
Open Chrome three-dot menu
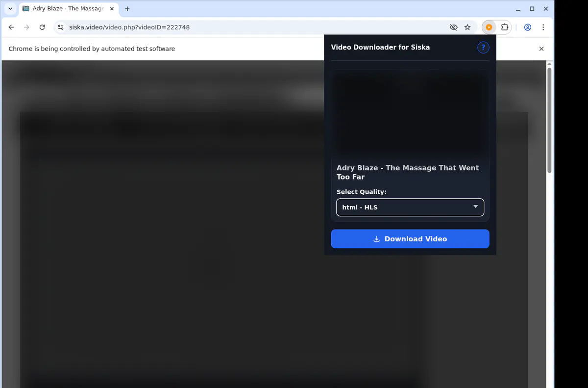(x=543, y=27)
